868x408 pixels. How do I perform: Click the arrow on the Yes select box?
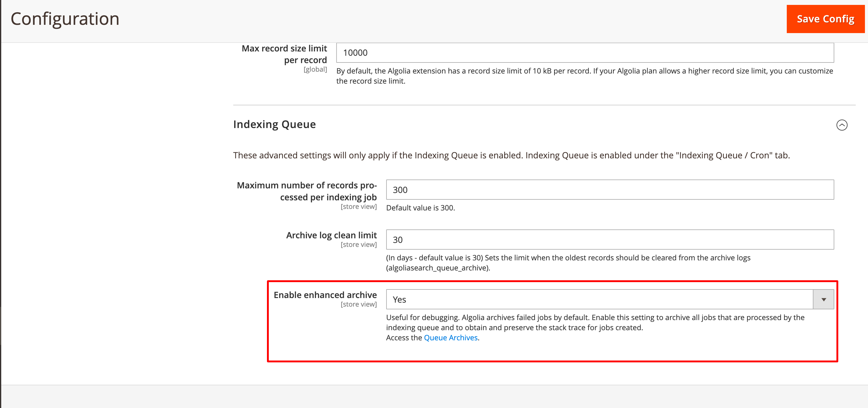pos(823,299)
